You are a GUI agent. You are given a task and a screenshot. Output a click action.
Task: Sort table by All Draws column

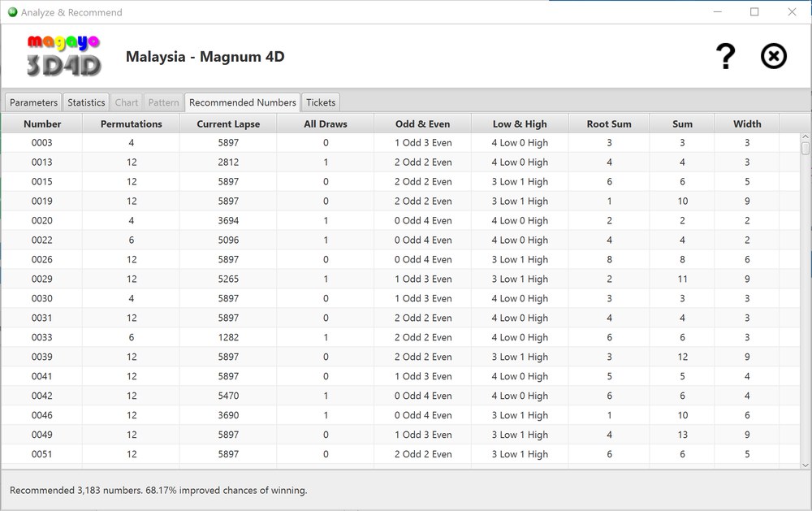325,123
